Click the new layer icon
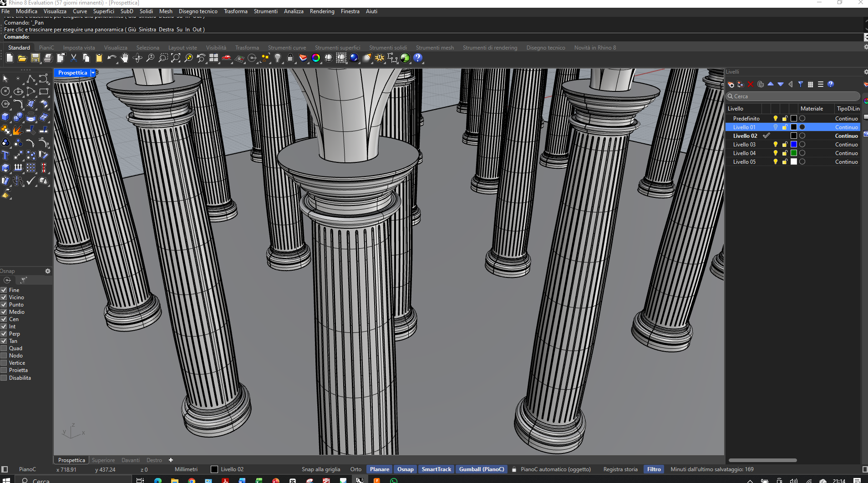 (731, 84)
